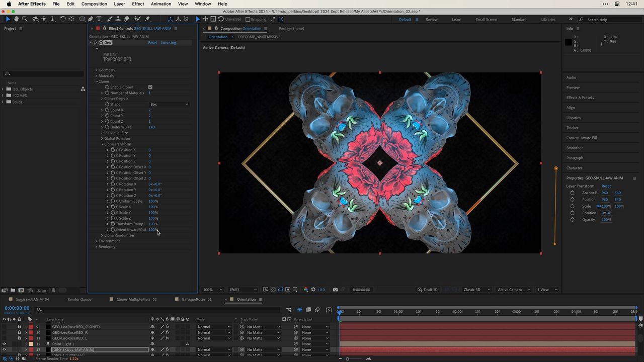Switch to the BaroqueRoses_01 timeline tab
Viewport: 644px width, 362px height.
point(196,299)
